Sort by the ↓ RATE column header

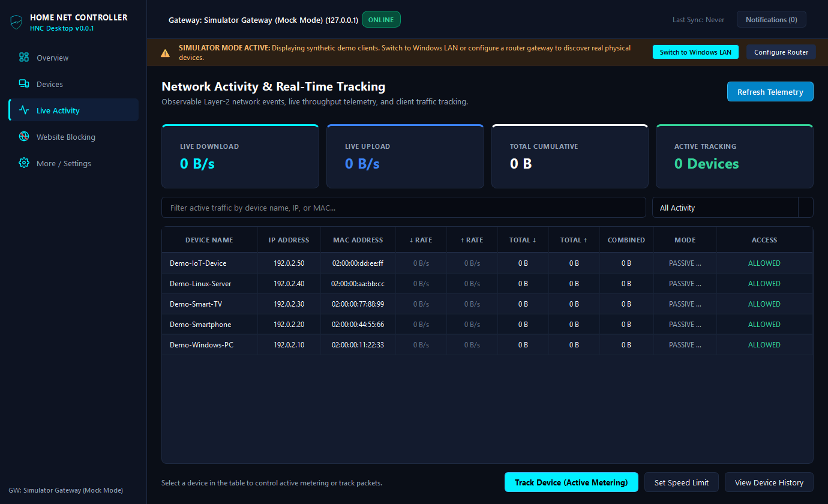[x=421, y=240]
